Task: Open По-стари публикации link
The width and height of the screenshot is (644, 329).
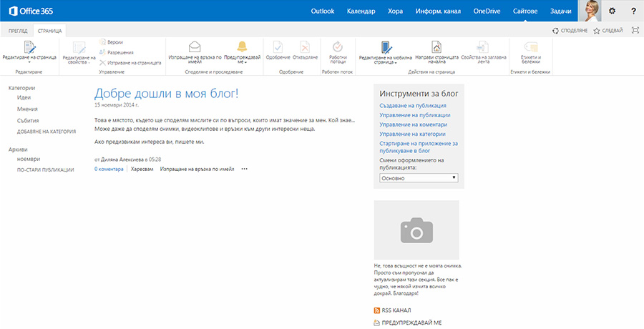Action: (x=46, y=170)
